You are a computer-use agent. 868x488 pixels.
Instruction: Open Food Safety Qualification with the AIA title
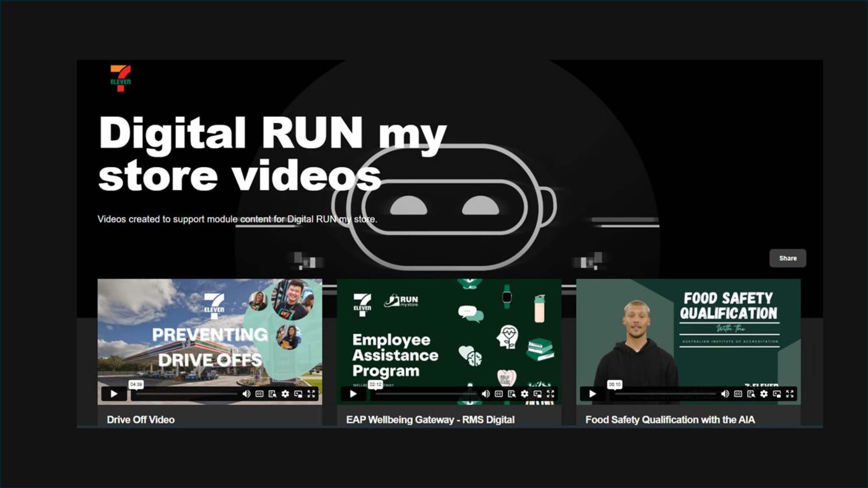pyautogui.click(x=670, y=420)
